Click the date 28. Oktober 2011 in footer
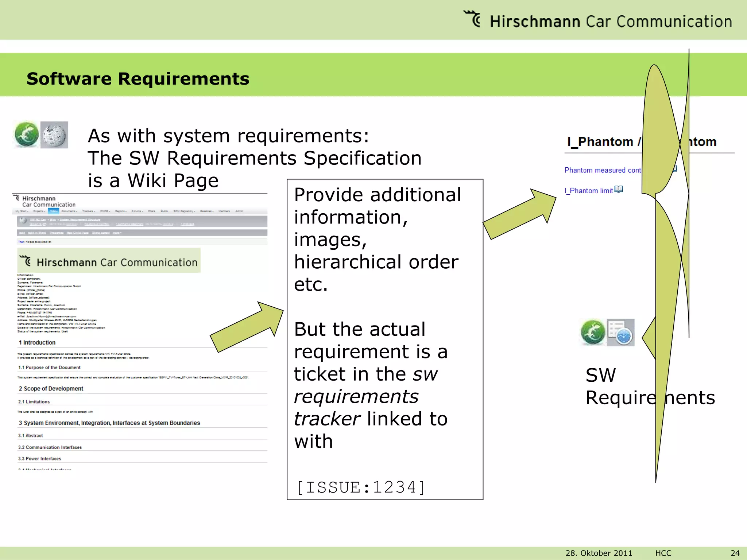The width and height of the screenshot is (747, 560). pyautogui.click(x=599, y=553)
